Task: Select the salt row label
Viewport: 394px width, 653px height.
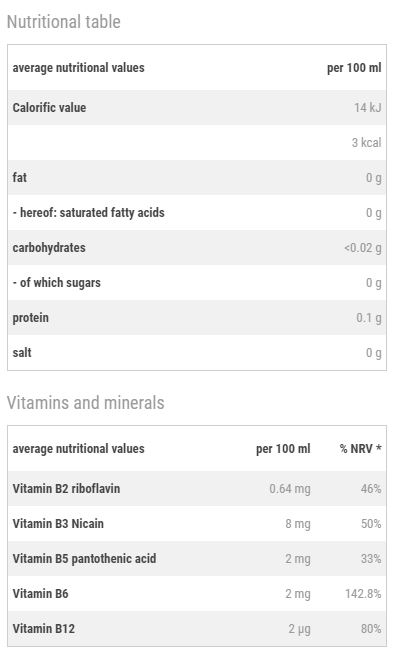Action: (22, 352)
